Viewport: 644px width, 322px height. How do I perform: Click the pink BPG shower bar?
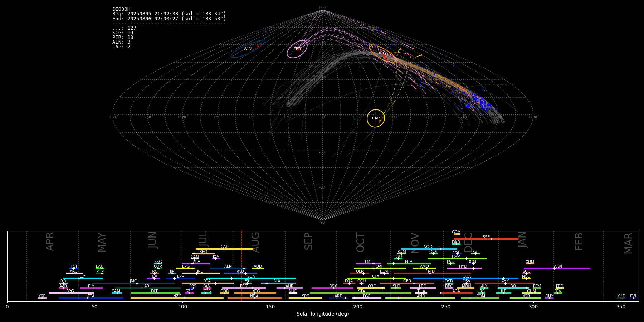tap(71, 293)
